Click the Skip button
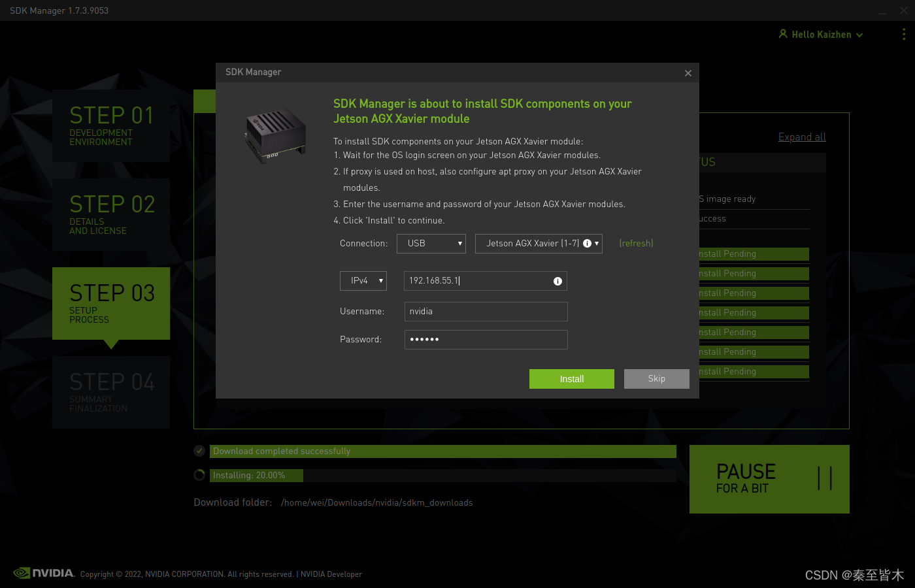The height and width of the screenshot is (588, 915). (x=657, y=379)
